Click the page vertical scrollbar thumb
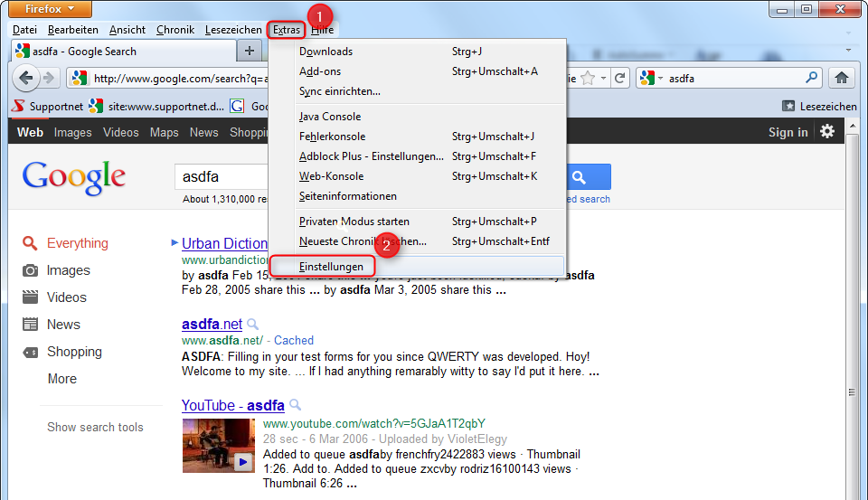Image resolution: width=868 pixels, height=500 pixels. (853, 392)
